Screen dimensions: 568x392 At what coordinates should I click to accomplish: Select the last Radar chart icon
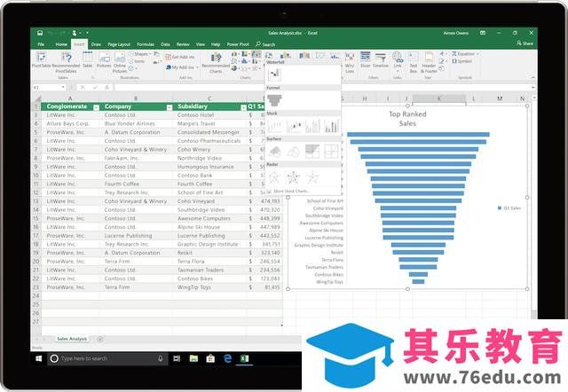[x=312, y=177]
